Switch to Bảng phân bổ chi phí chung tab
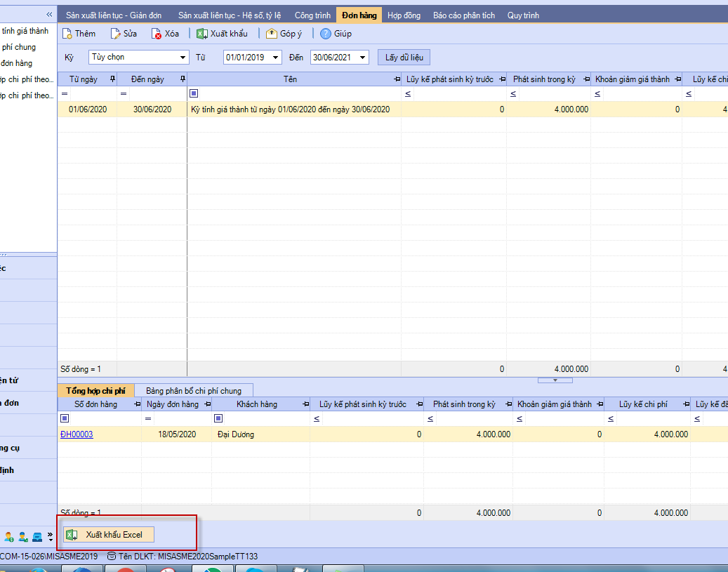The height and width of the screenshot is (572, 728). click(x=194, y=391)
